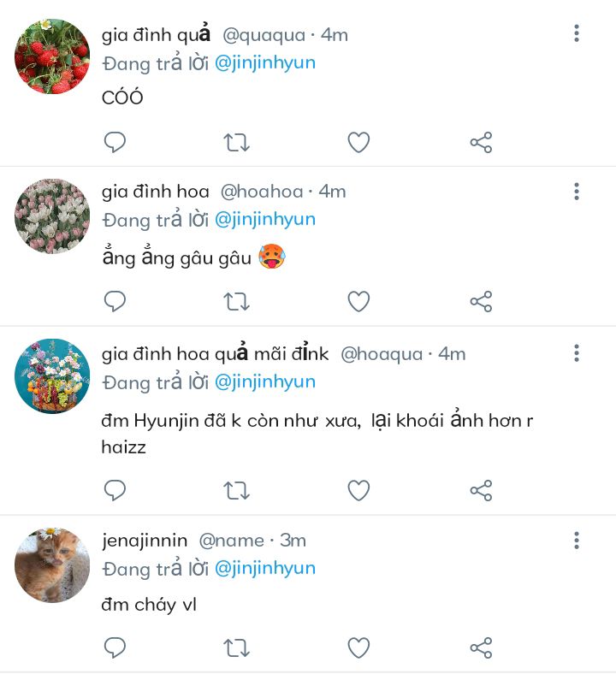The width and height of the screenshot is (616, 674).
Task: Like the ẳng ẳng gâu gâu tweet
Action: 358,301
